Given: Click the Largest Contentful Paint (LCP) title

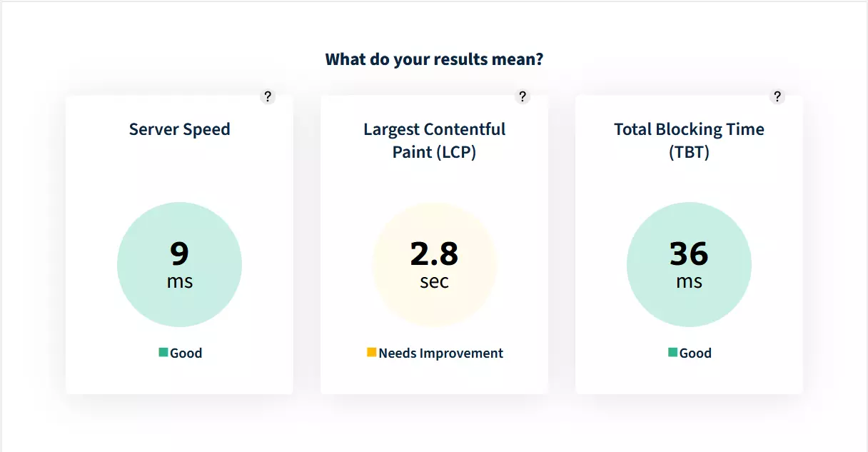Looking at the screenshot, I should [x=434, y=141].
